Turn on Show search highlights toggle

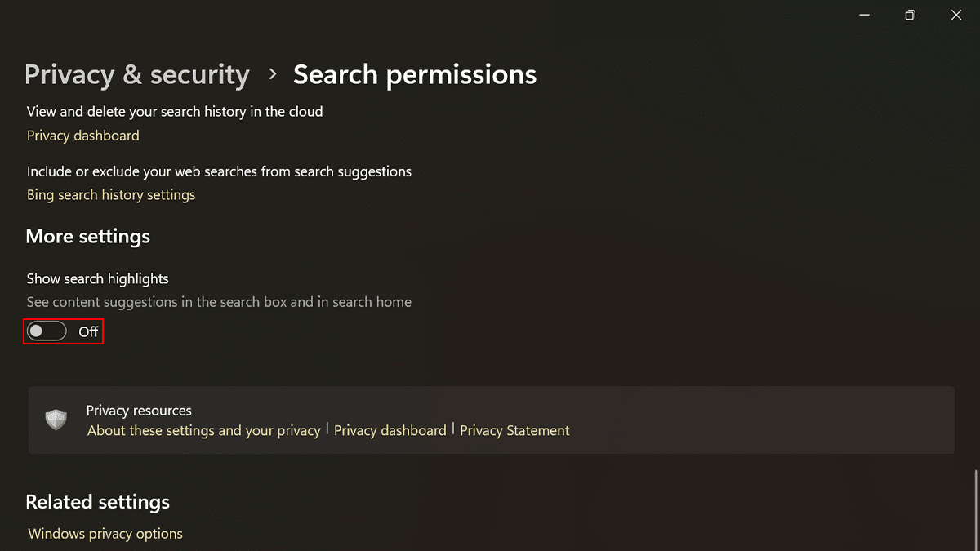[x=47, y=331]
